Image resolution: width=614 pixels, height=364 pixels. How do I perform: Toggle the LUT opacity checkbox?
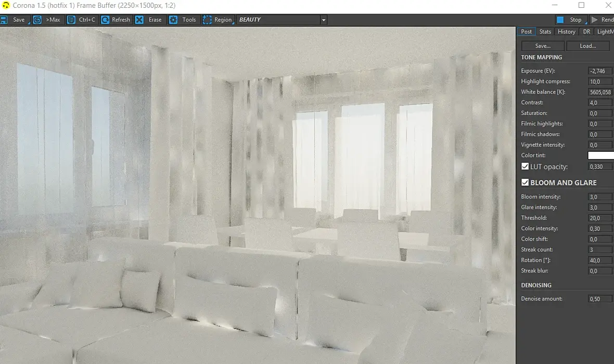pos(525,166)
